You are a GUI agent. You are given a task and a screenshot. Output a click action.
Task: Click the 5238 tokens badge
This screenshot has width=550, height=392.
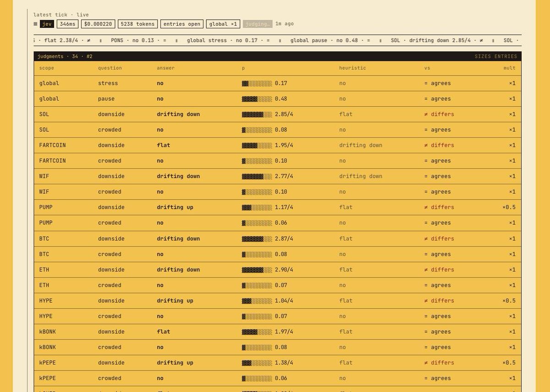[137, 24]
